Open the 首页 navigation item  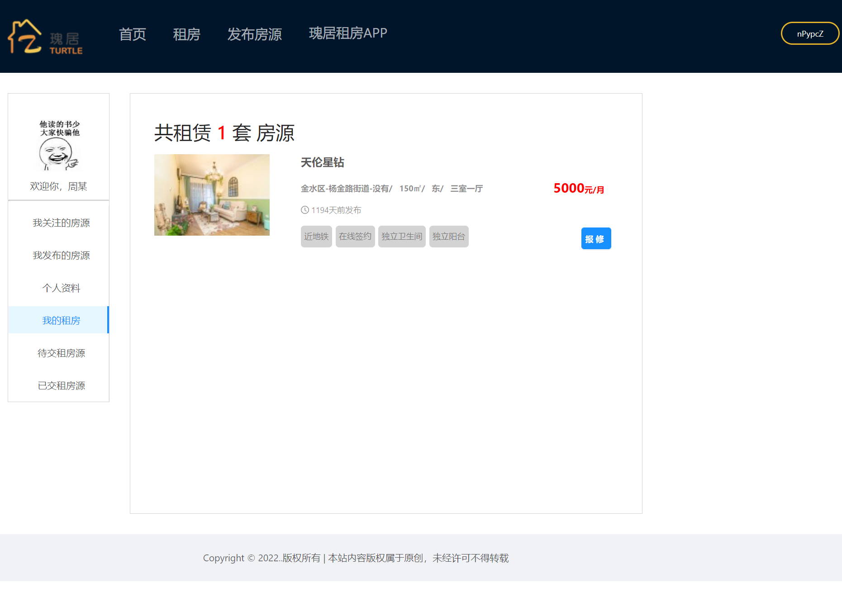(133, 34)
